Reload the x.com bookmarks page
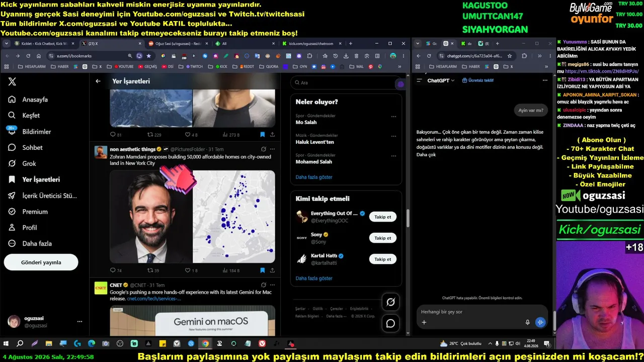Screen dimensions: 644x362 click(x=28, y=56)
